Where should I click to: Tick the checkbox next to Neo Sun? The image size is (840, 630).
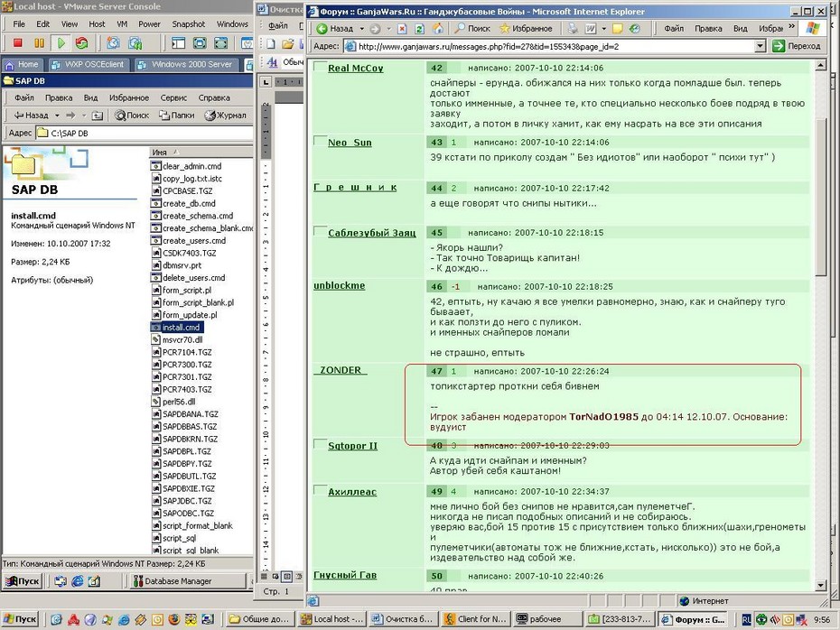(320, 141)
